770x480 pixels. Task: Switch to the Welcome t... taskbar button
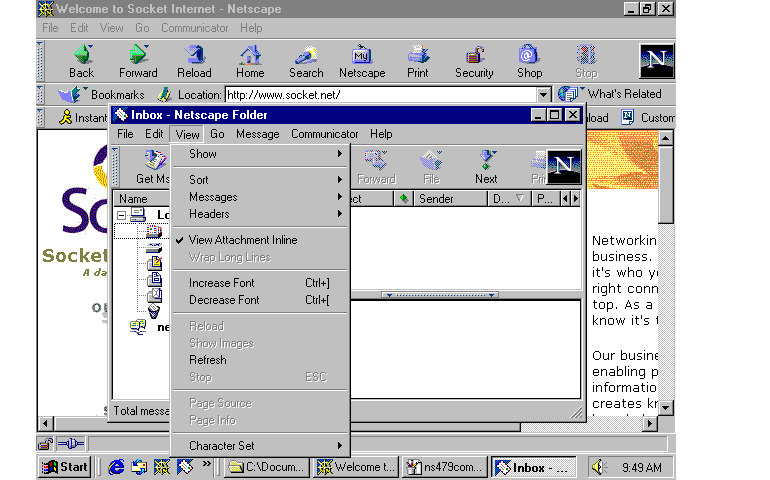click(x=356, y=467)
